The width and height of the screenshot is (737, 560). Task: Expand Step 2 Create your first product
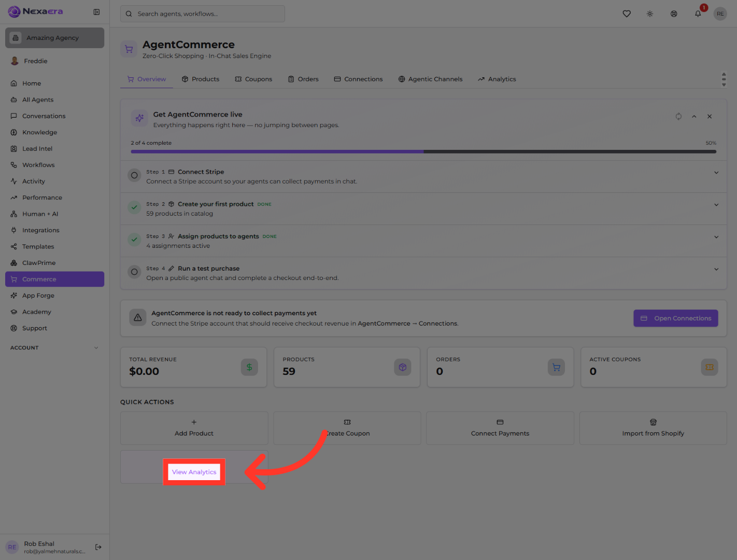(716, 205)
